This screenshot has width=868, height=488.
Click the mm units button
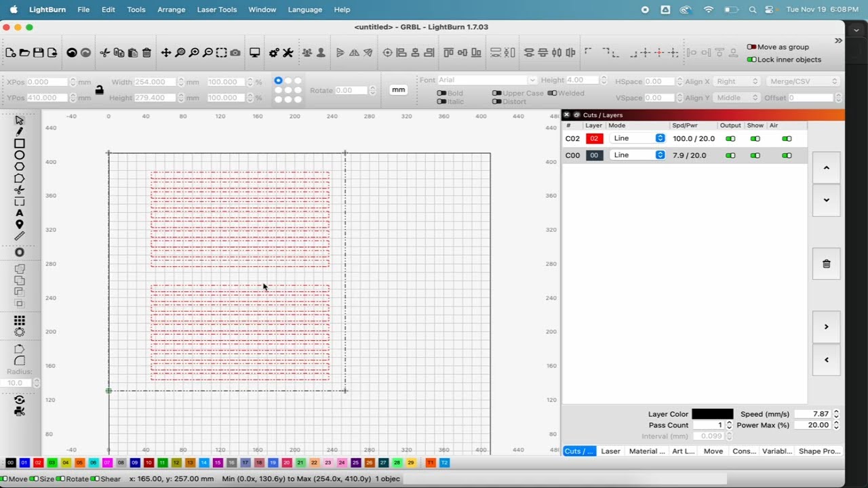pos(399,89)
